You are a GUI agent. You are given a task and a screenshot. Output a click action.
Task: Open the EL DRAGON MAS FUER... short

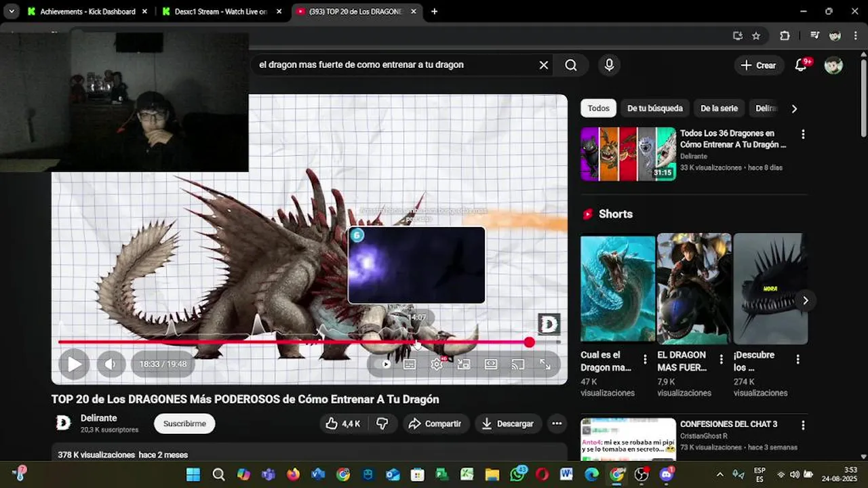pos(694,289)
